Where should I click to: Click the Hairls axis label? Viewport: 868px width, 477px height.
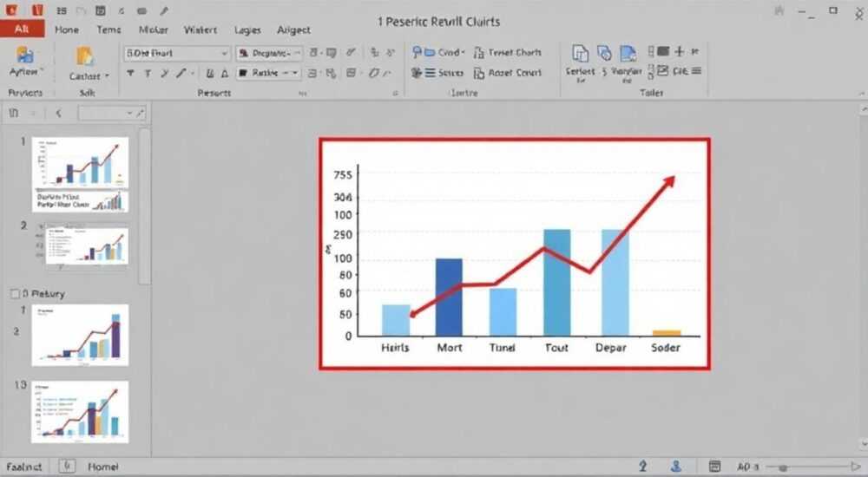(x=395, y=348)
